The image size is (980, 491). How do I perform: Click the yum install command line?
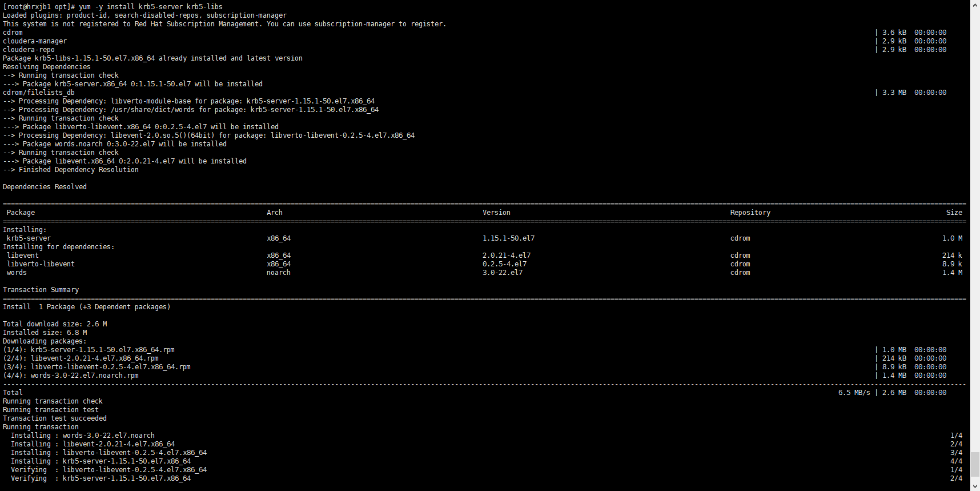[113, 7]
